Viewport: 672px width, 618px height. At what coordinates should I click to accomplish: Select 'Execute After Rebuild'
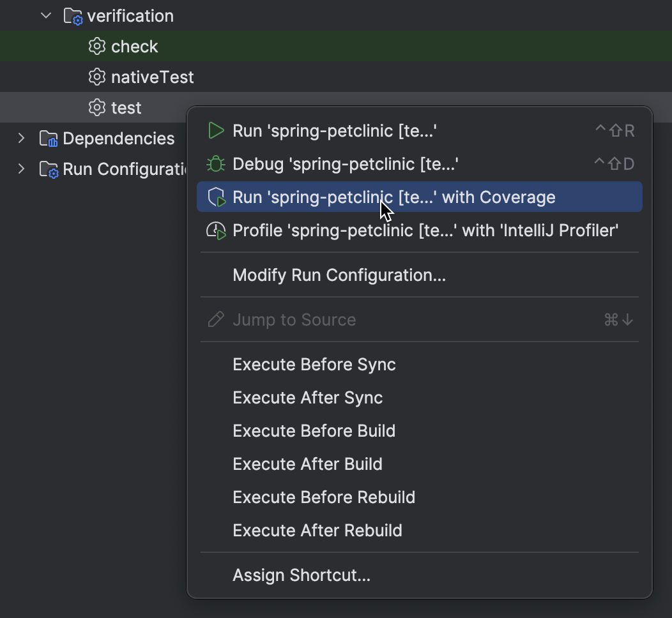(317, 530)
